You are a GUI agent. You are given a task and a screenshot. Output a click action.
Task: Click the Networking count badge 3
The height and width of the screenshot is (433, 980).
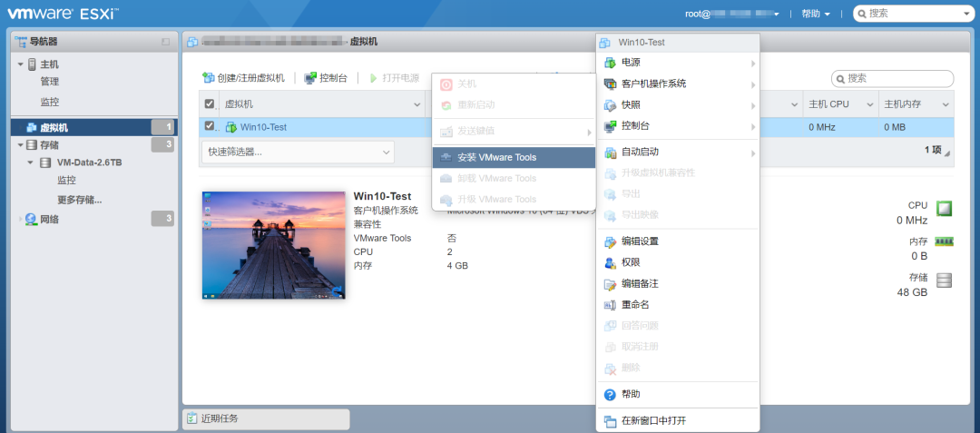click(163, 219)
